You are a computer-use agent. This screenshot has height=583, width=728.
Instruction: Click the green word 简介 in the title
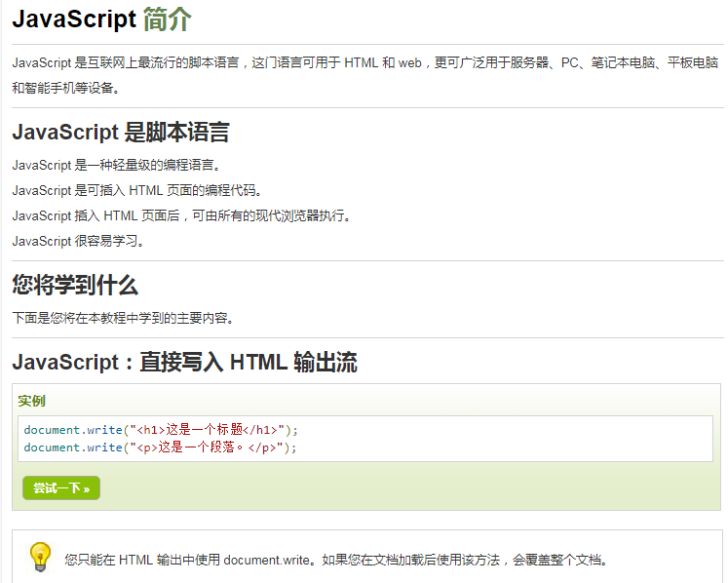coord(167,19)
